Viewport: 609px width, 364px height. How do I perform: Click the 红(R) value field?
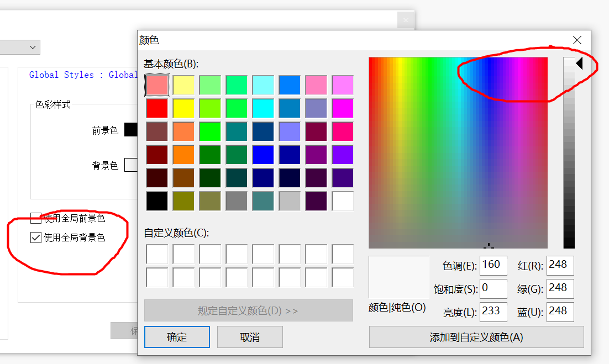(560, 266)
